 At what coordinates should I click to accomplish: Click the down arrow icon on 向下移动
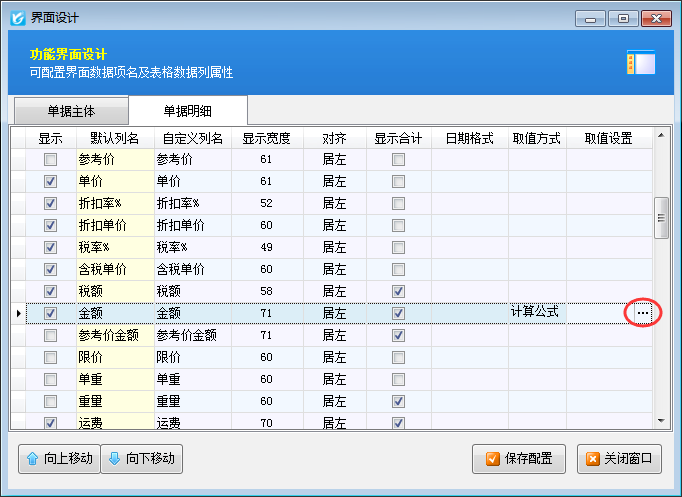point(115,459)
